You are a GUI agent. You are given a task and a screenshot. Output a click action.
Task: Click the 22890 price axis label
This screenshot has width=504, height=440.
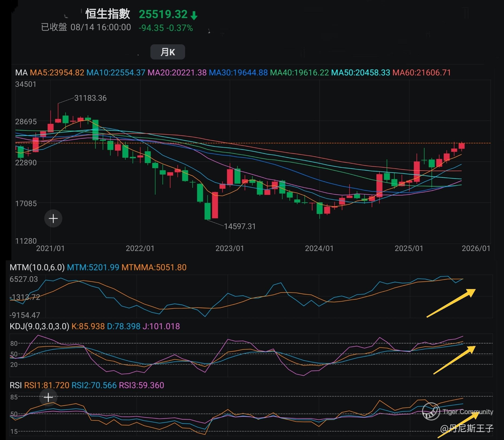(26, 163)
